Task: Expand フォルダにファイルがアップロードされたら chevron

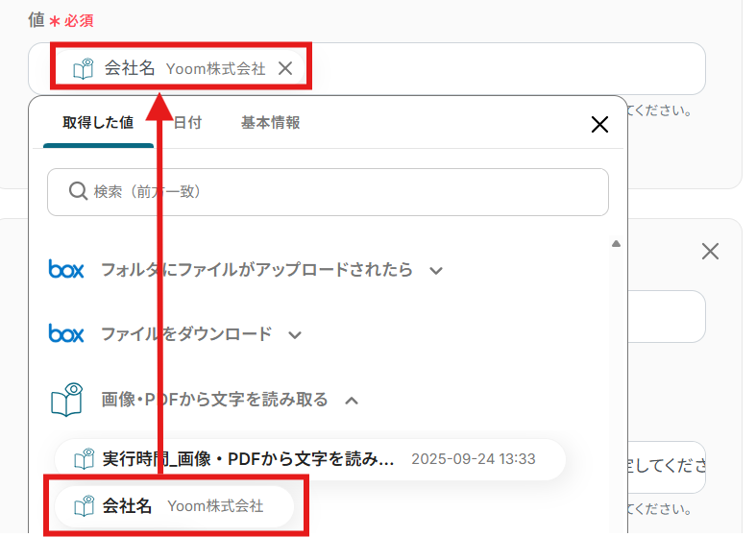Action: click(x=436, y=271)
